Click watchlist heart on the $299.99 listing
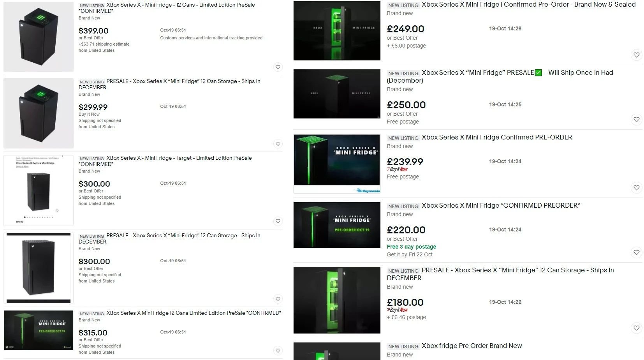 pos(278,144)
